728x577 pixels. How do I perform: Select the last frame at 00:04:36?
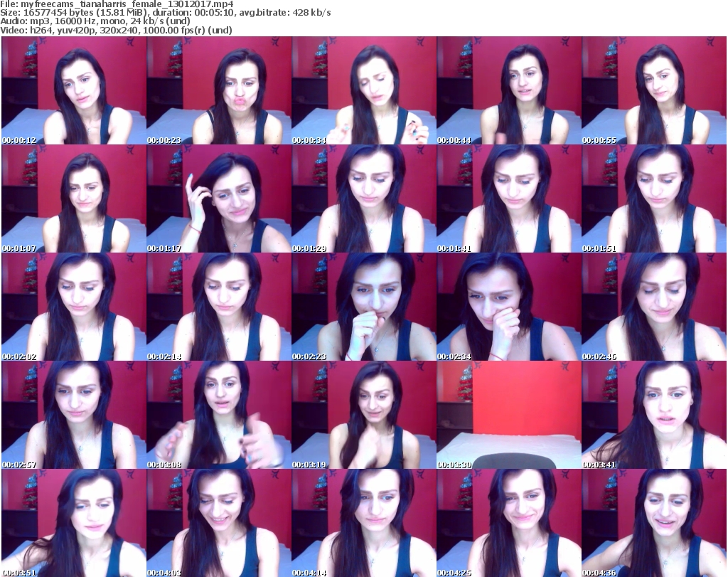coord(654,523)
